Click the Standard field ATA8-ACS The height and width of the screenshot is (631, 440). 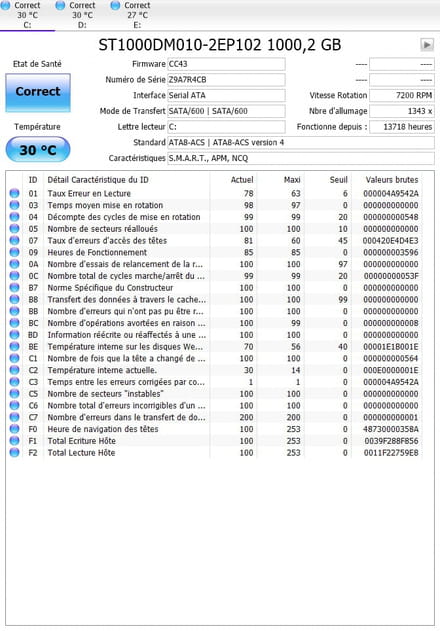[x=301, y=142]
